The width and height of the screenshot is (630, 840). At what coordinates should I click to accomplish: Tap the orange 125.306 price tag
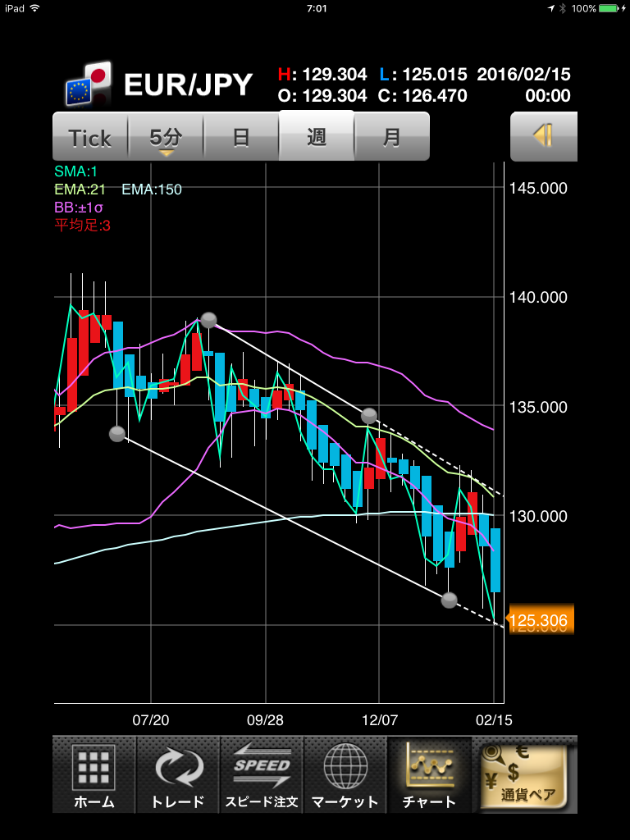click(x=540, y=620)
